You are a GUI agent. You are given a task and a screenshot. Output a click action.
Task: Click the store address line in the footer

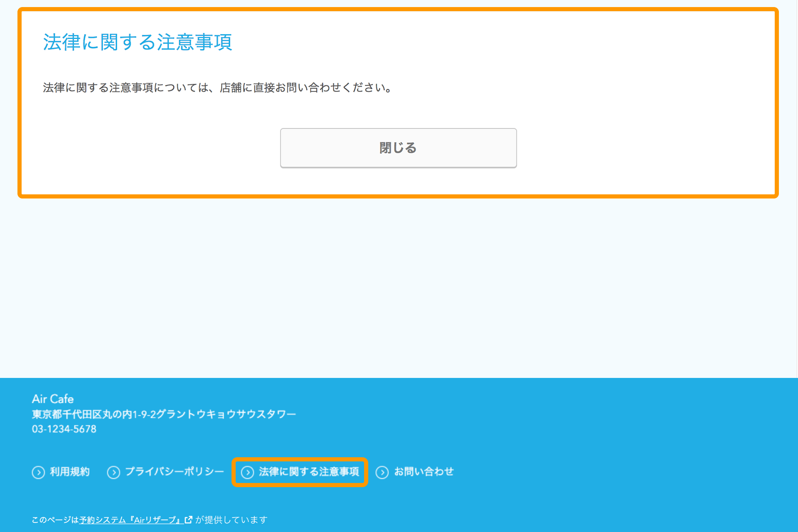point(164,414)
